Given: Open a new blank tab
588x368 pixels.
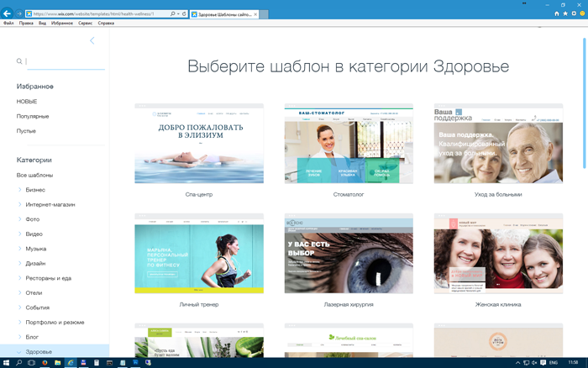Looking at the screenshot, I should [x=264, y=14].
